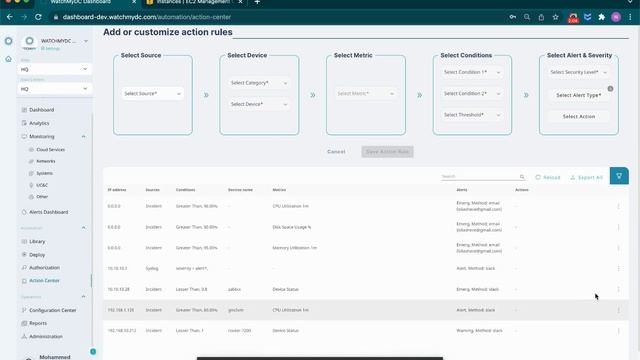Click Save Action Rule button
640x360 pixels.
pyautogui.click(x=387, y=151)
